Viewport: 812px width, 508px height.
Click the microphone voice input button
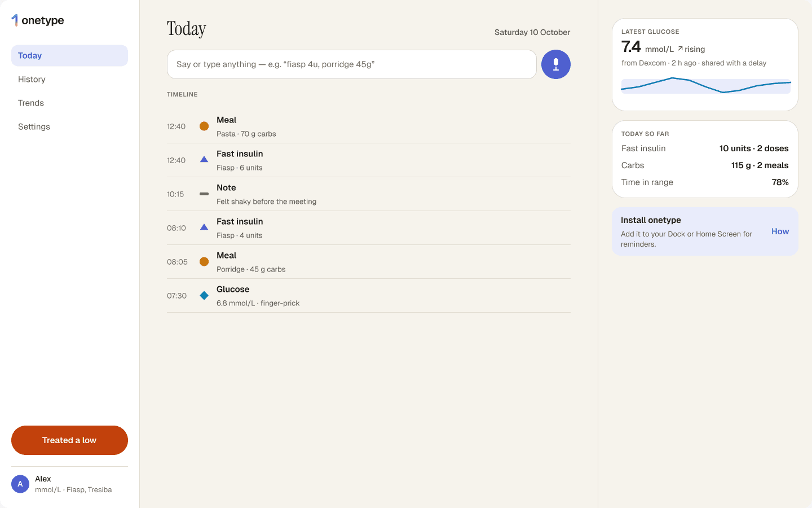point(556,64)
